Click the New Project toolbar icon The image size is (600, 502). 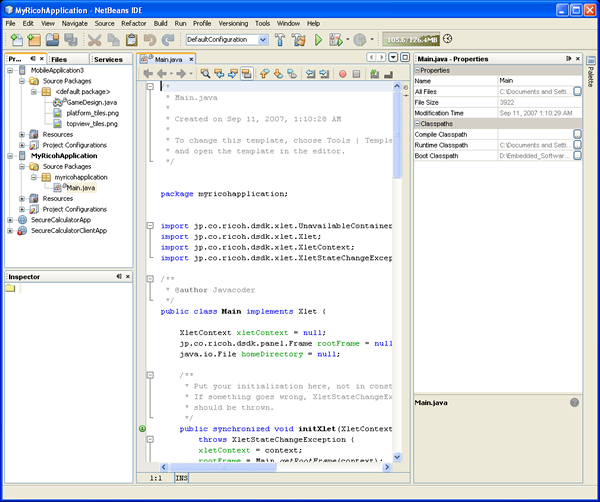(x=32, y=40)
